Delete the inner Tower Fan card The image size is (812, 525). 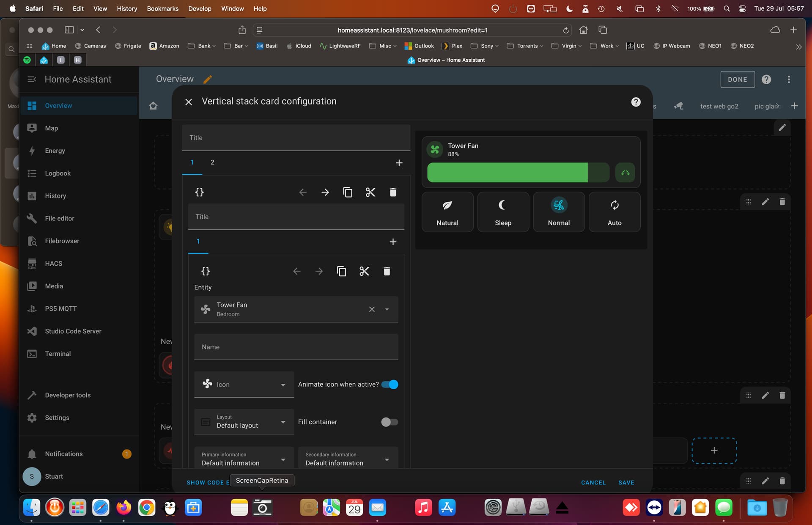387,271
